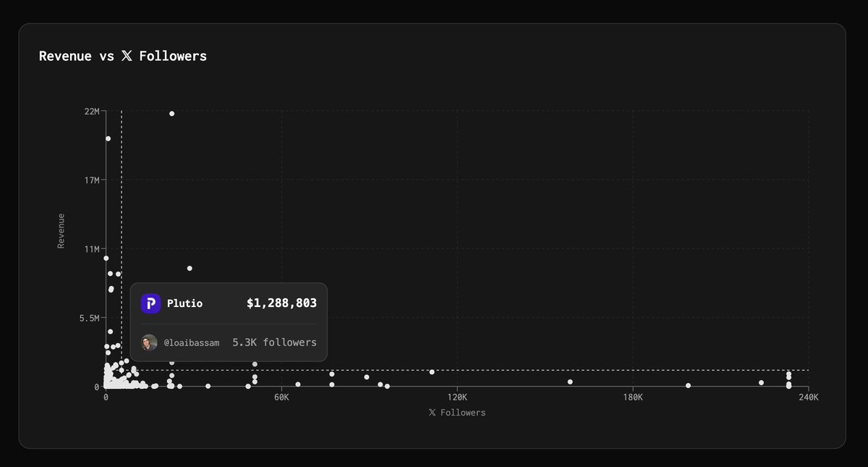868x467 pixels.
Task: Click the vertical Revenue axis label
Action: (61, 229)
